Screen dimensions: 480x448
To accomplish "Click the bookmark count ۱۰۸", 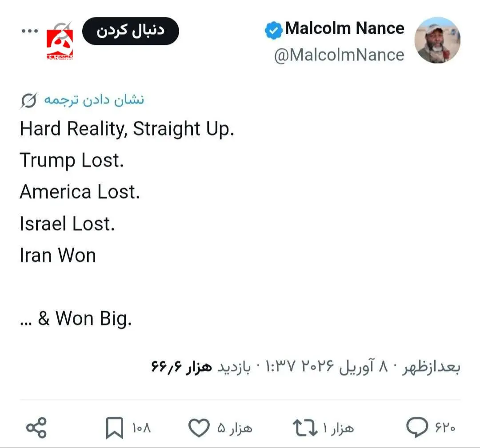I will pyautogui.click(x=142, y=428).
